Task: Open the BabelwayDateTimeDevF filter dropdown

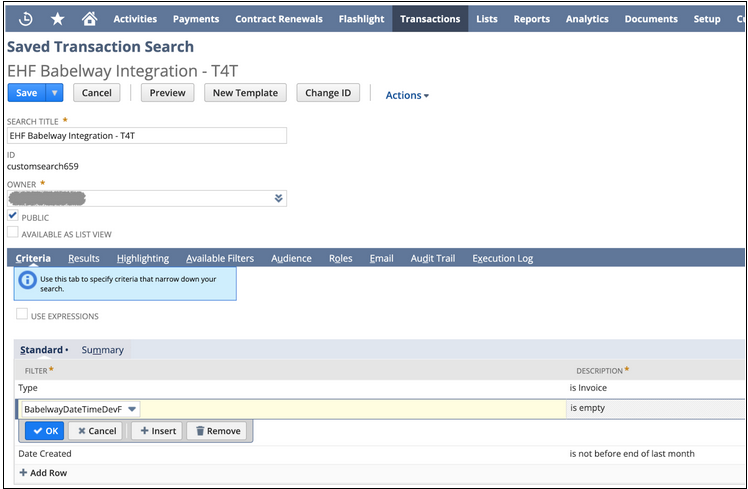Action: (81, 409)
